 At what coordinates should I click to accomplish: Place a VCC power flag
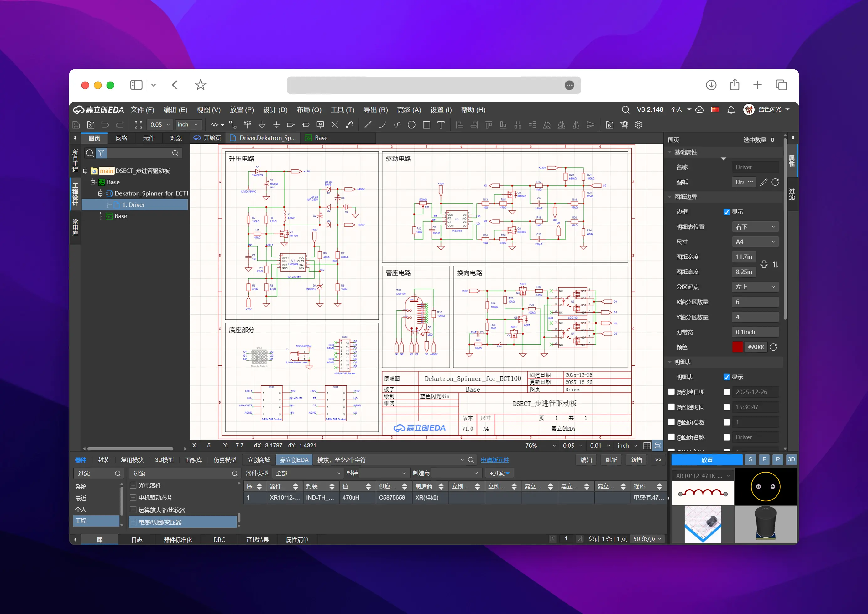(x=248, y=125)
